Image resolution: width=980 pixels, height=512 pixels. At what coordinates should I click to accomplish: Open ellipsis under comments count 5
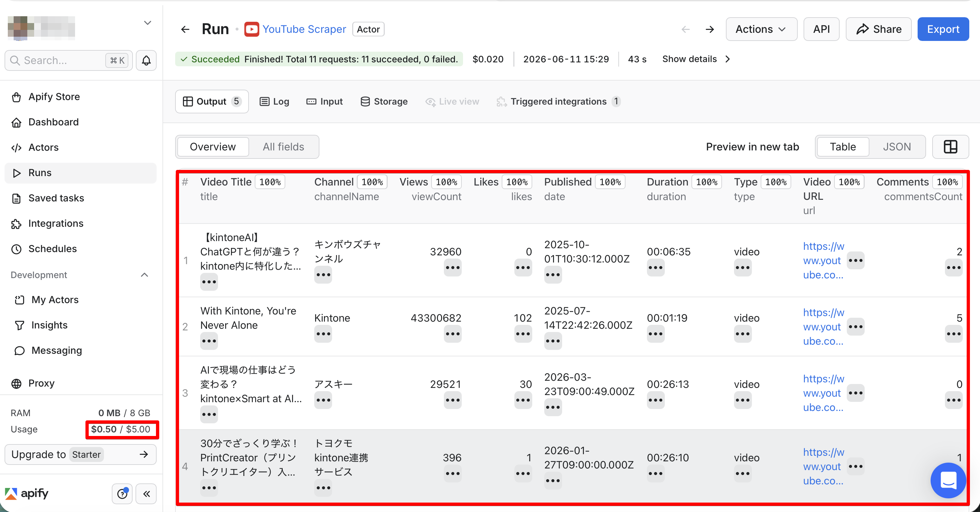[954, 334]
